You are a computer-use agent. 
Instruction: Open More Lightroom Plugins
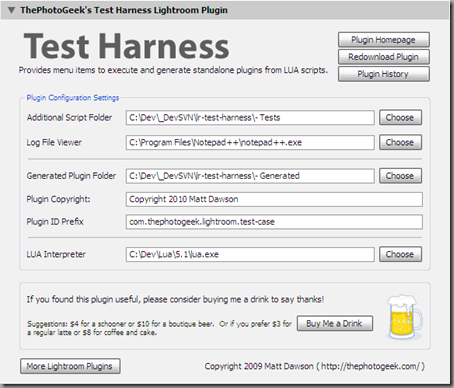click(x=70, y=366)
